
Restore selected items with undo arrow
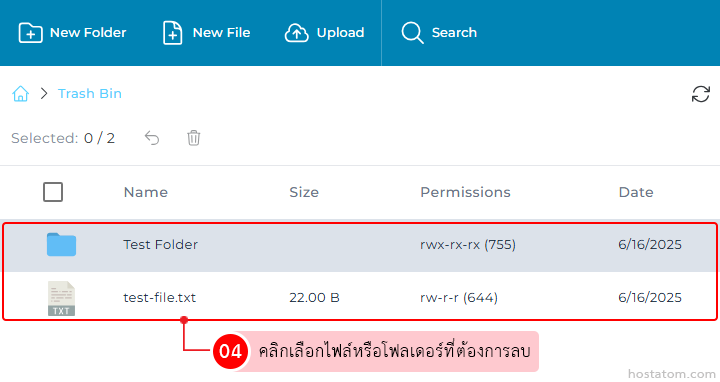tap(152, 138)
